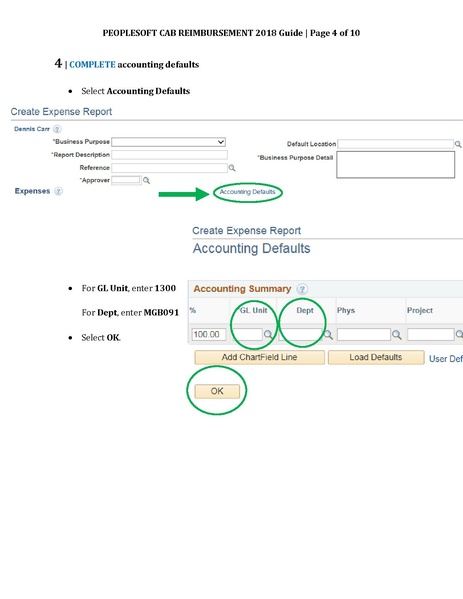Click Load Defaults button
The image size is (463, 599).
[376, 357]
